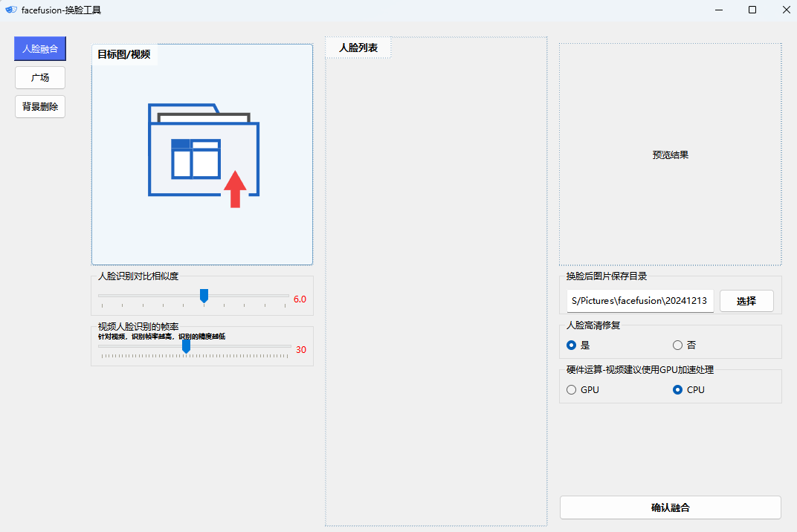Close the facefusion window

click(785, 10)
